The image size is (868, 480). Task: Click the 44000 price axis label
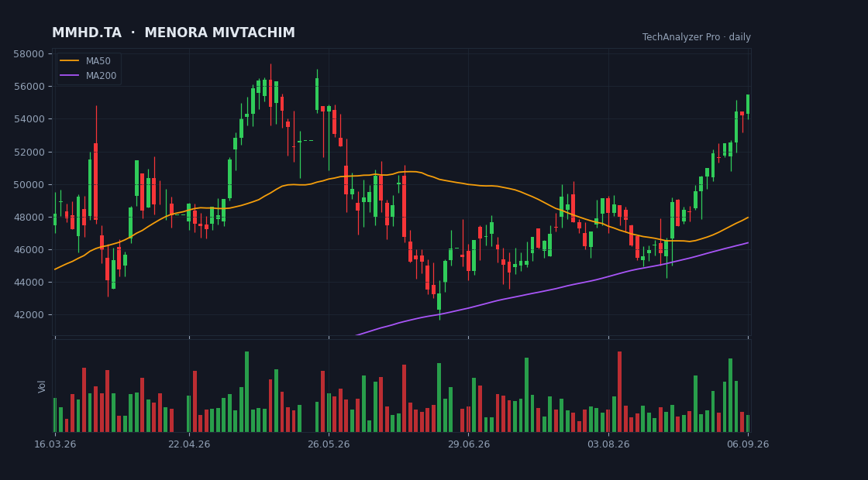click(x=29, y=283)
